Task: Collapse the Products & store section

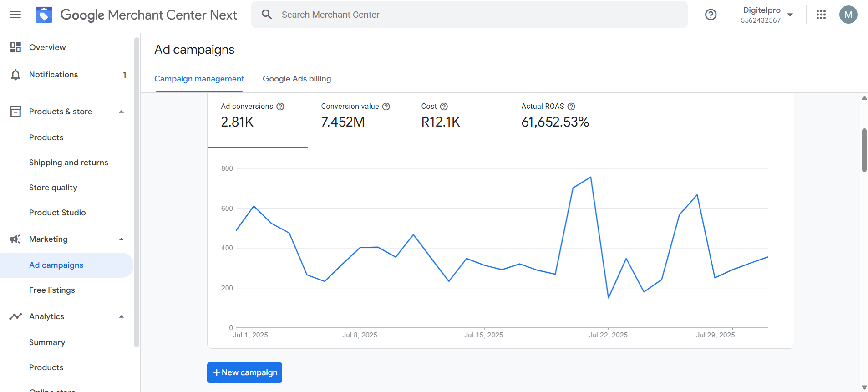Action: (x=122, y=112)
